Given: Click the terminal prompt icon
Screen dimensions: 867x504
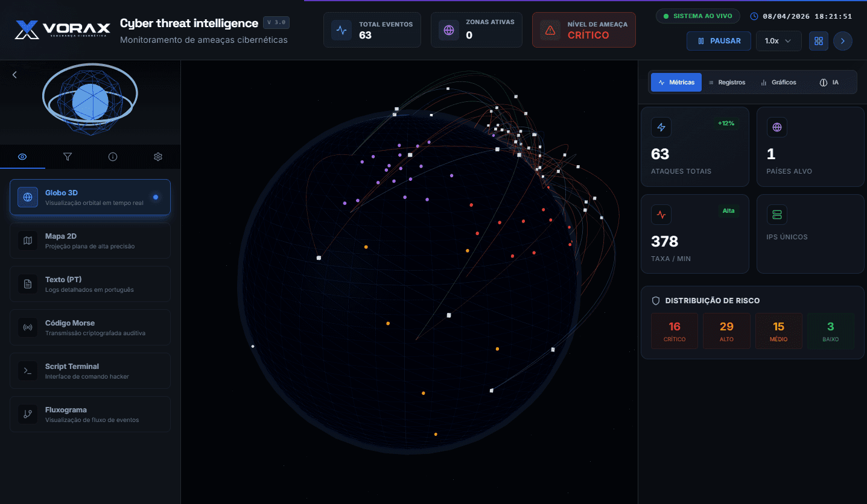Looking at the screenshot, I should pyautogui.click(x=28, y=371).
